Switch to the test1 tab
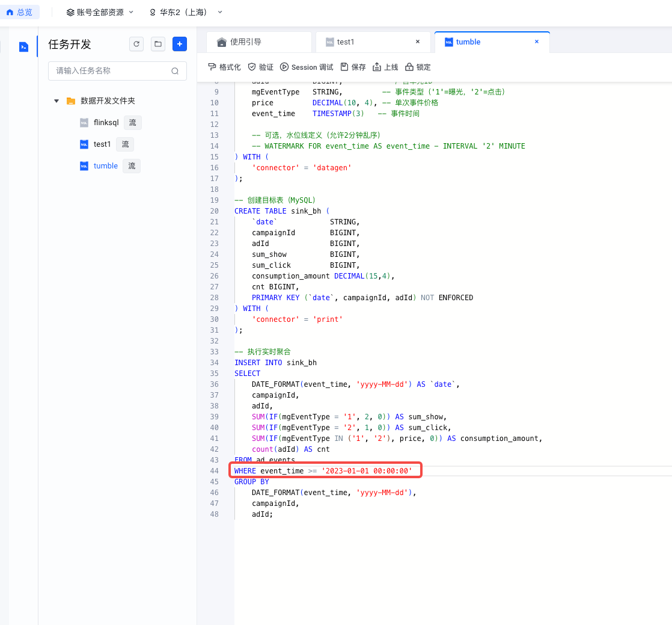 [346, 42]
